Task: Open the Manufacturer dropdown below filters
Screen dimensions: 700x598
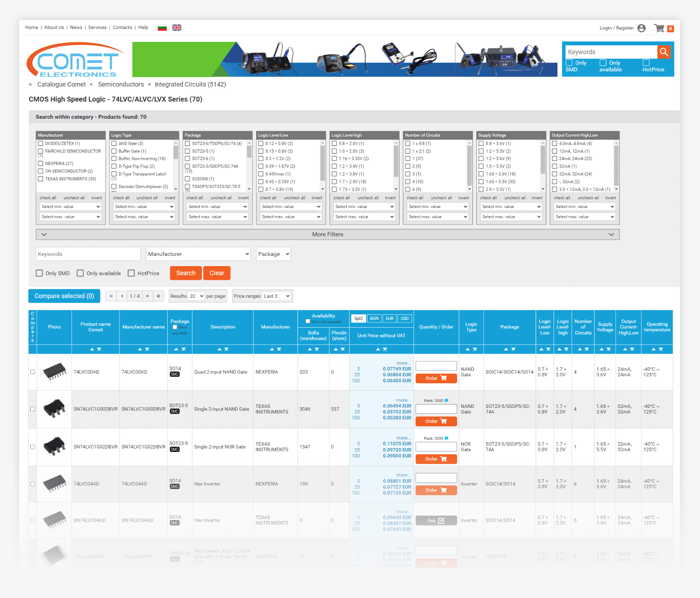Action: pyautogui.click(x=198, y=254)
